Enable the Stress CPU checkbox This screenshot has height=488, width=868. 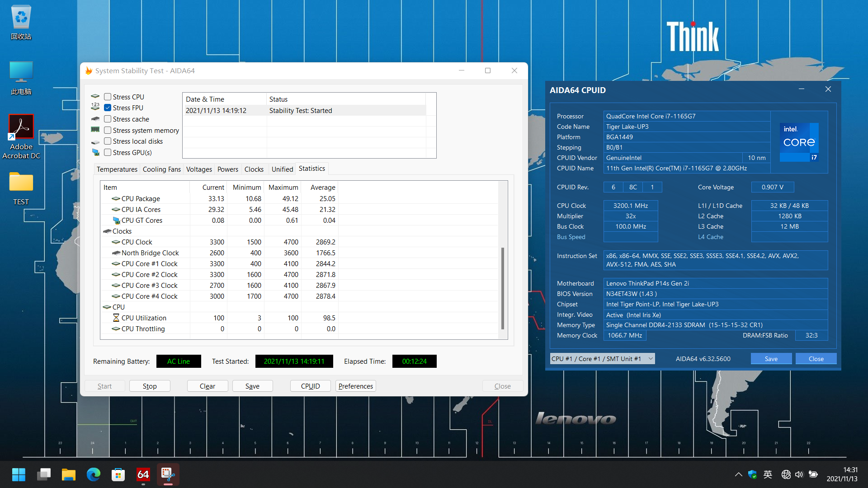108,97
